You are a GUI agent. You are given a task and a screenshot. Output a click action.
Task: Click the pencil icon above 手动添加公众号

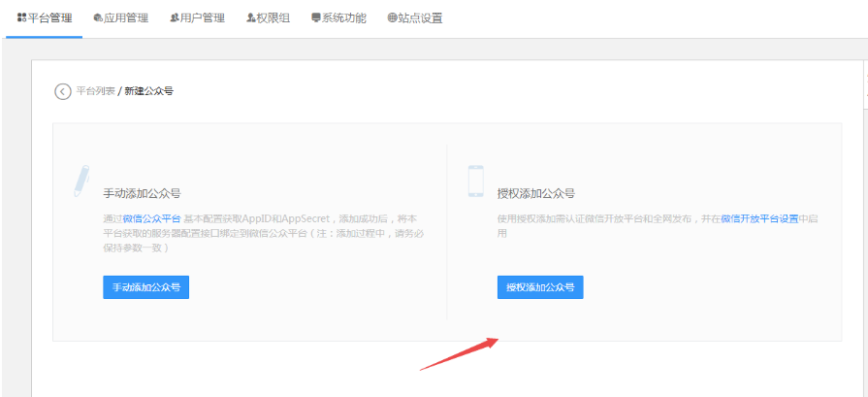click(81, 181)
